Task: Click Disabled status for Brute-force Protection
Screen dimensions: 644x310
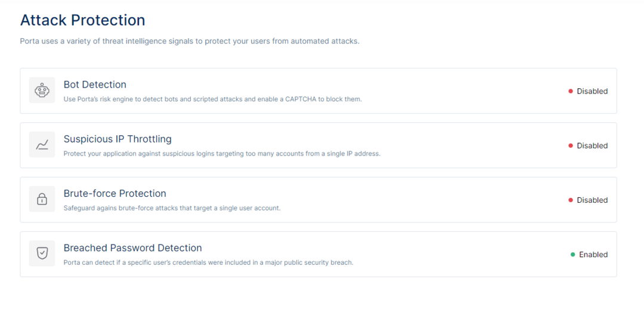Action: click(x=592, y=200)
